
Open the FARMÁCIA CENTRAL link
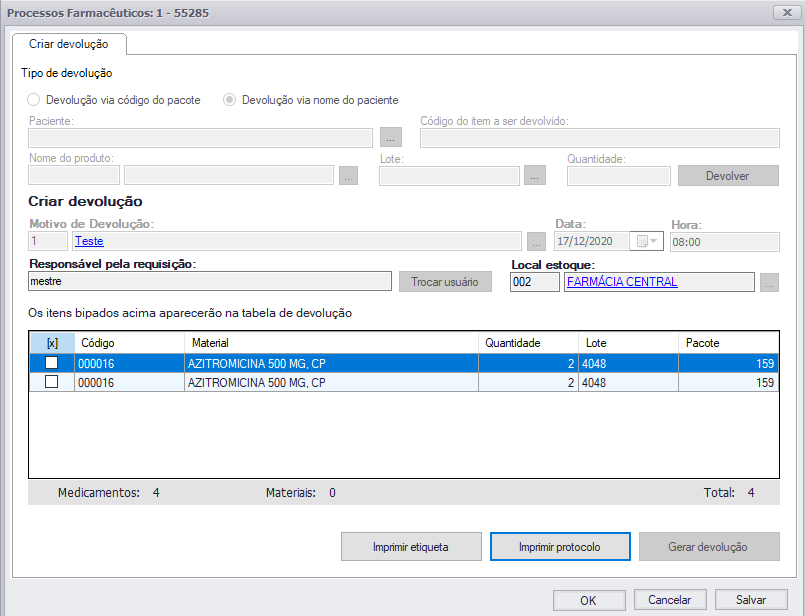pos(622,281)
